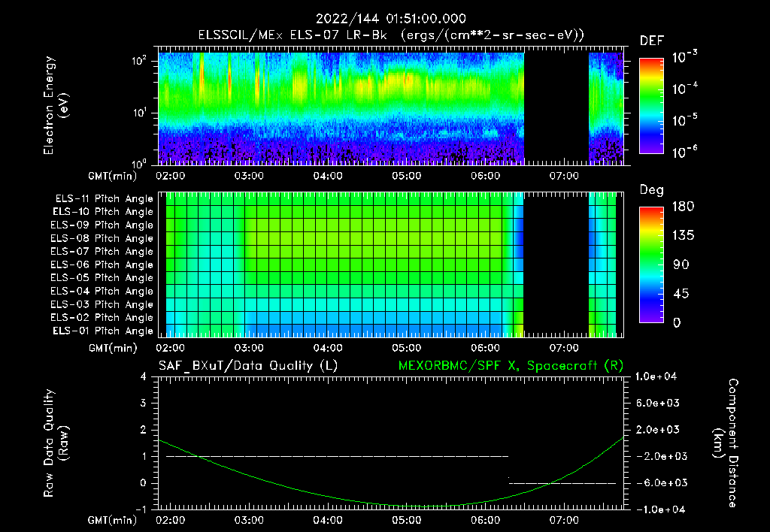Click the Raw Data Quality (Raw) axis label
The height and width of the screenshot is (532, 770).
click(x=56, y=443)
